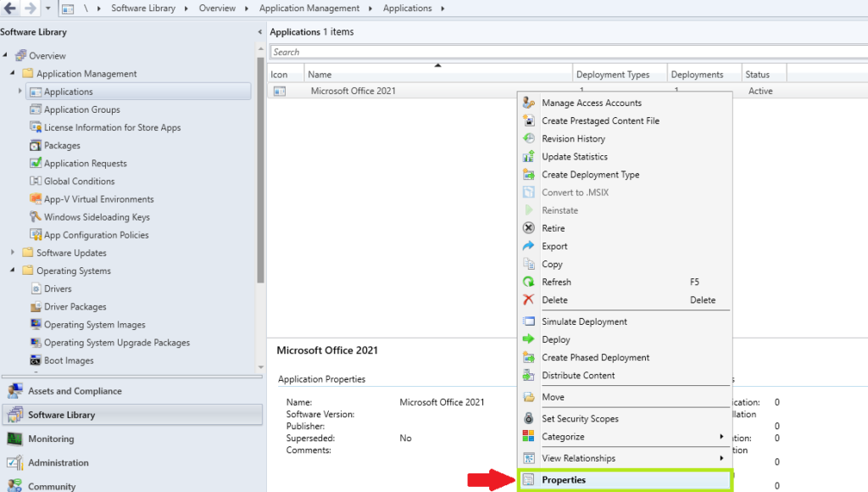Click the Application Groups icon
The width and height of the screenshot is (868, 492).
[36, 109]
